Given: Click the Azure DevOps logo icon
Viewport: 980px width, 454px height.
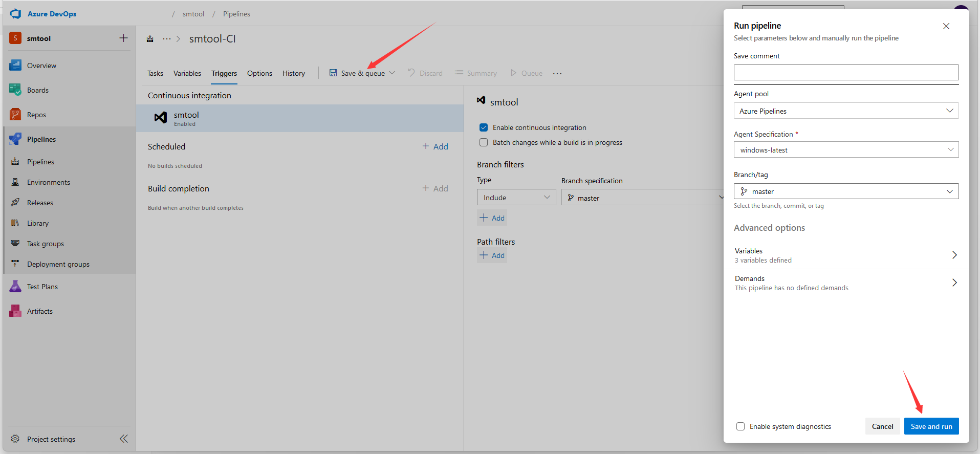Looking at the screenshot, I should [15, 14].
